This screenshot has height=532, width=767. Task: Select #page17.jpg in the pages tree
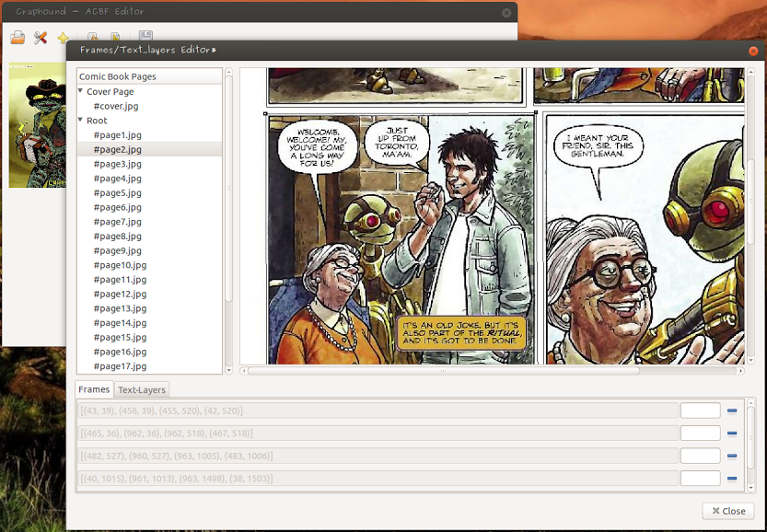(120, 365)
